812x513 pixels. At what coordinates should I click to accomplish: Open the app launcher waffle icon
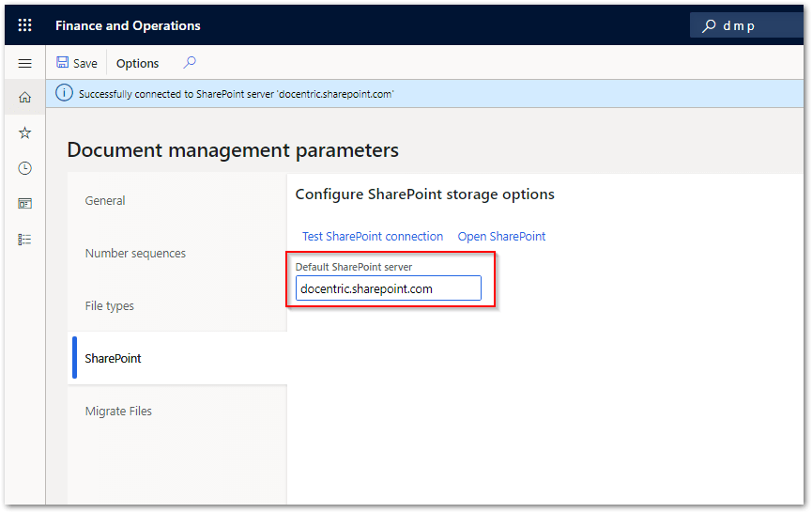click(x=25, y=25)
